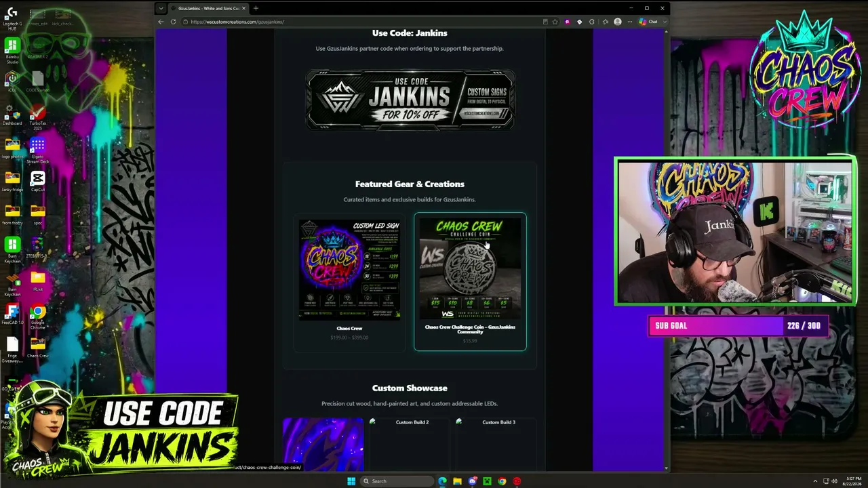
Task: Launch TurboTax 2025 desktop shortcut
Action: pyautogui.click(x=37, y=117)
